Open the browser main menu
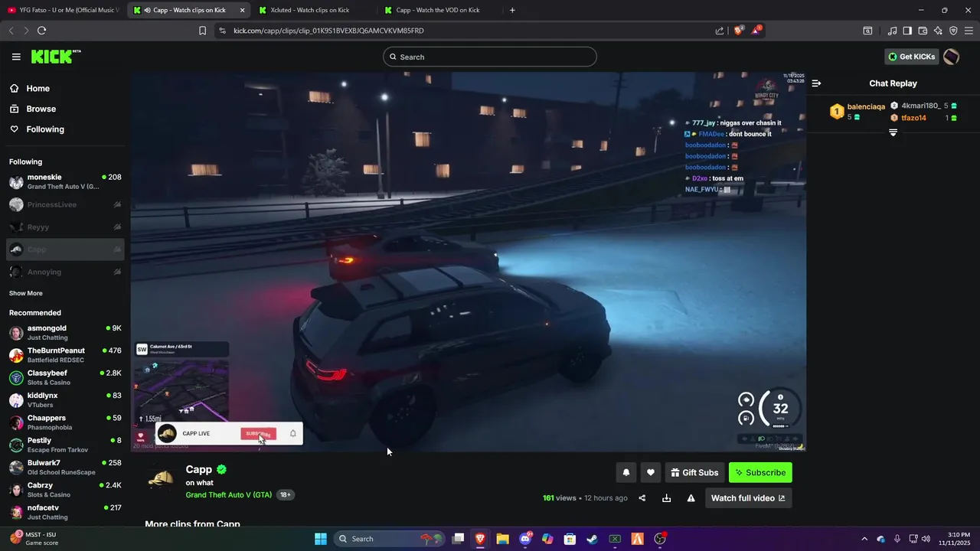Screen dimensions: 980x551 pos(969,31)
